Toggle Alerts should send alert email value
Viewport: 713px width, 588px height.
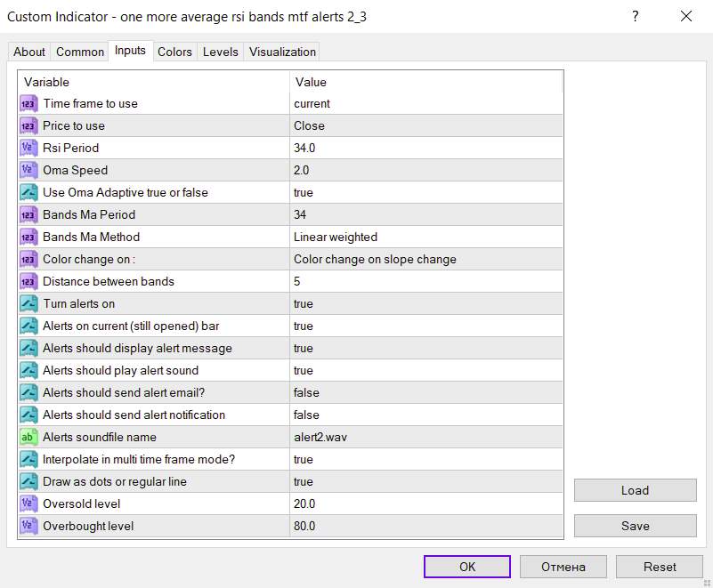tap(425, 392)
